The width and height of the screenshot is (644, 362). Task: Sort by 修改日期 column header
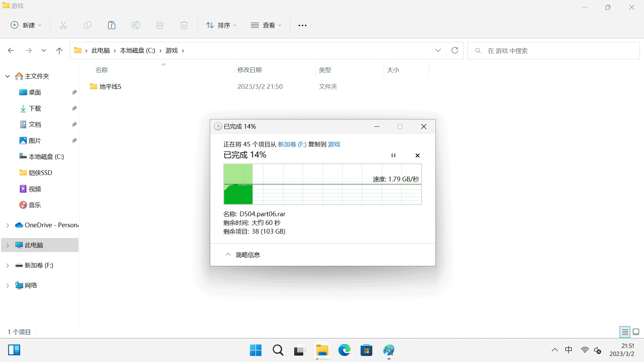[x=250, y=70]
